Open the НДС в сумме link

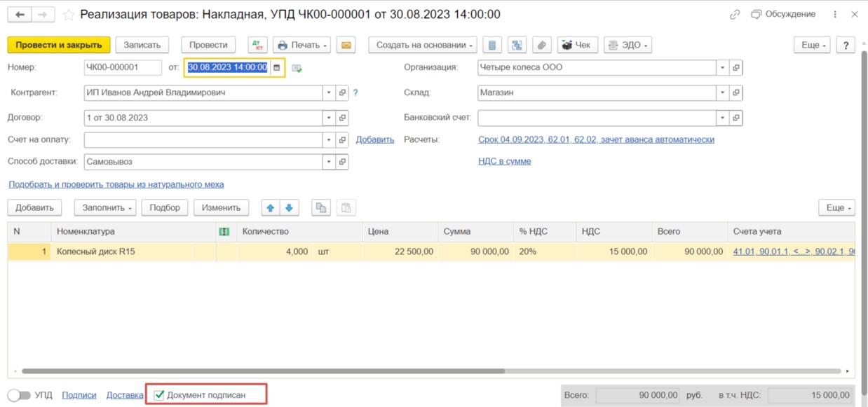click(x=504, y=161)
